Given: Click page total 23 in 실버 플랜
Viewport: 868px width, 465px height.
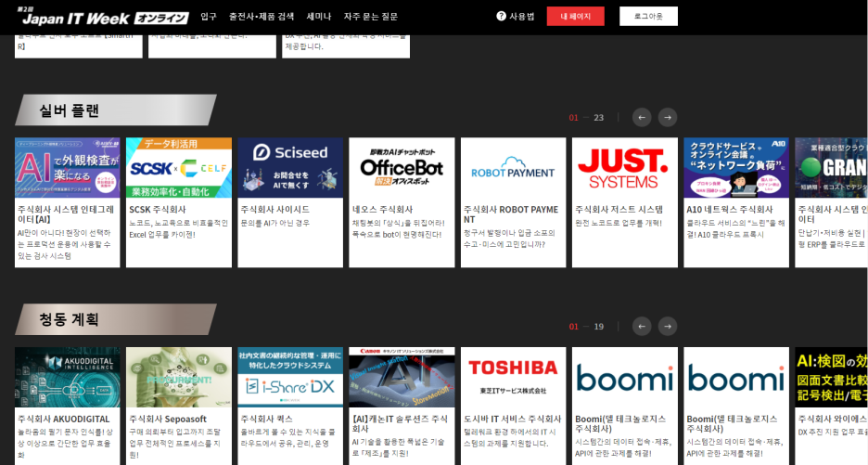Looking at the screenshot, I should pos(598,118).
